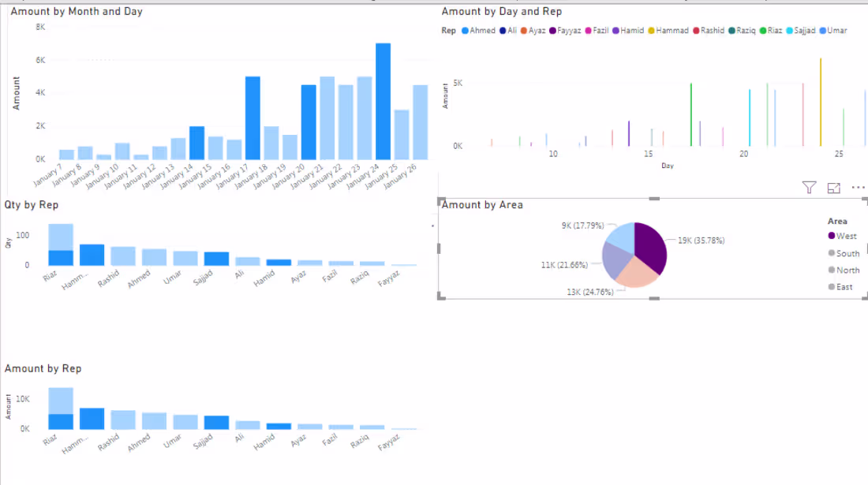Toggle the South entry in the Area legend
This screenshot has height=485, width=868.
click(843, 253)
